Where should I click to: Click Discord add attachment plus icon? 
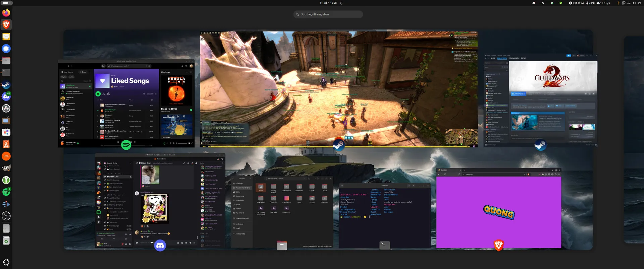[137, 243]
